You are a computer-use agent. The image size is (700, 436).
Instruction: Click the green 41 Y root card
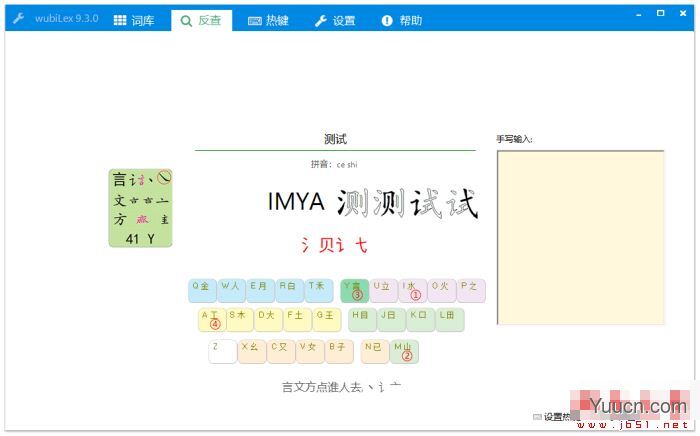coord(140,208)
